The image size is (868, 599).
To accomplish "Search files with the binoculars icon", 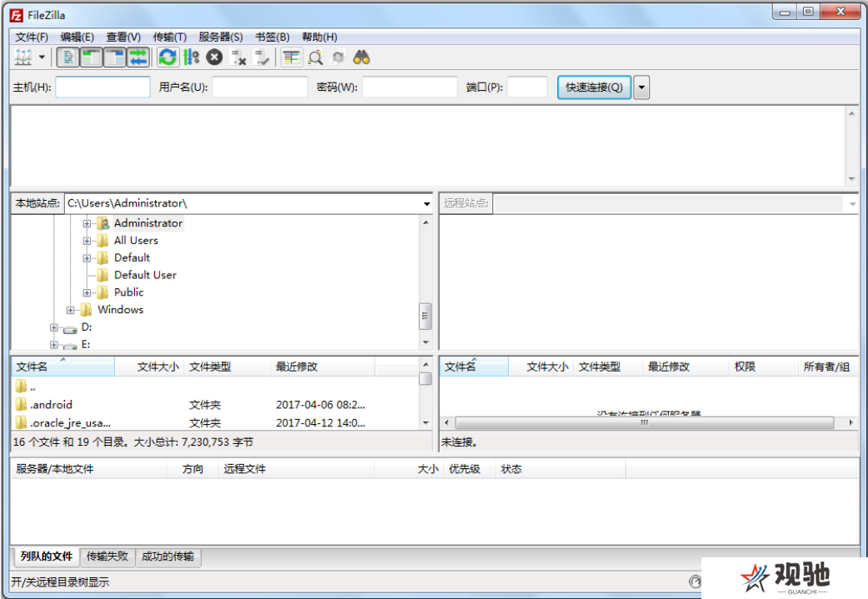I will (x=362, y=57).
